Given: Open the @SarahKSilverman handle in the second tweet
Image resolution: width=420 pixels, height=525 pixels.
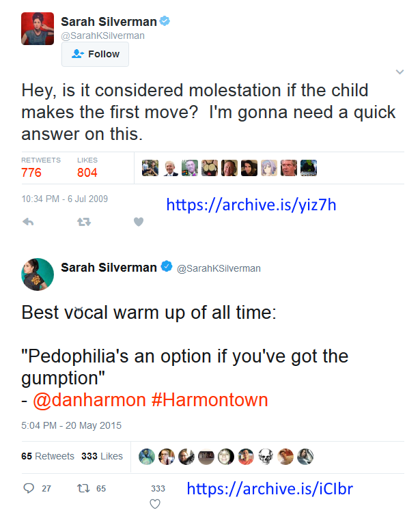Looking at the screenshot, I should 219,268.
